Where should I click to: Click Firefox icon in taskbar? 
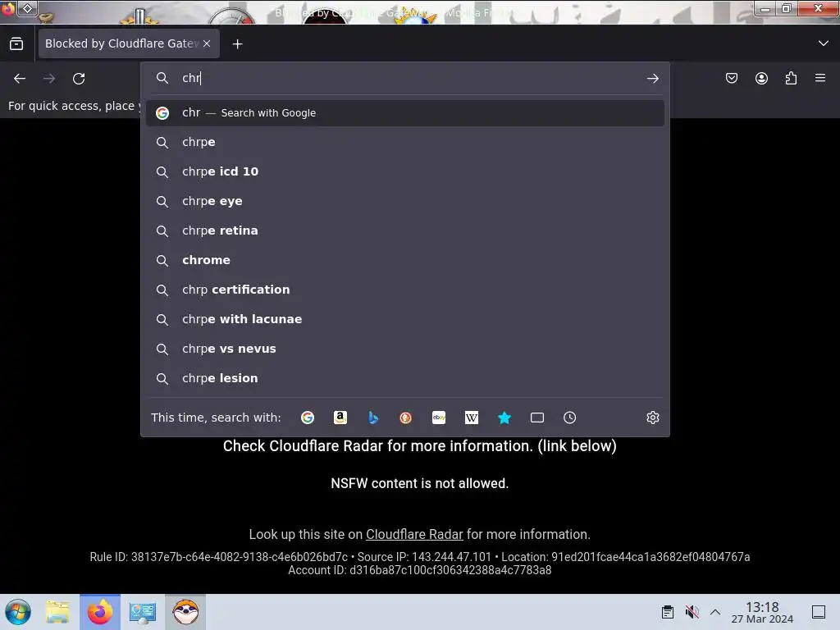pyautogui.click(x=100, y=612)
